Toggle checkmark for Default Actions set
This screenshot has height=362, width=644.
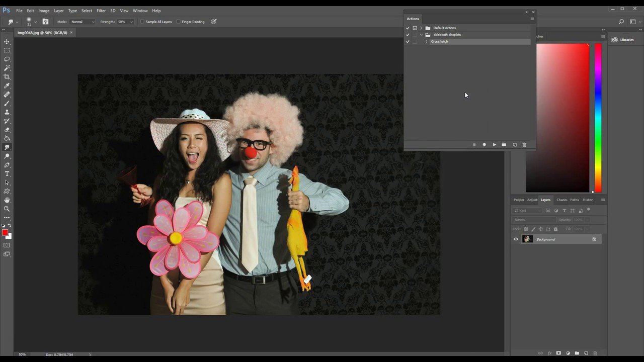coord(408,28)
